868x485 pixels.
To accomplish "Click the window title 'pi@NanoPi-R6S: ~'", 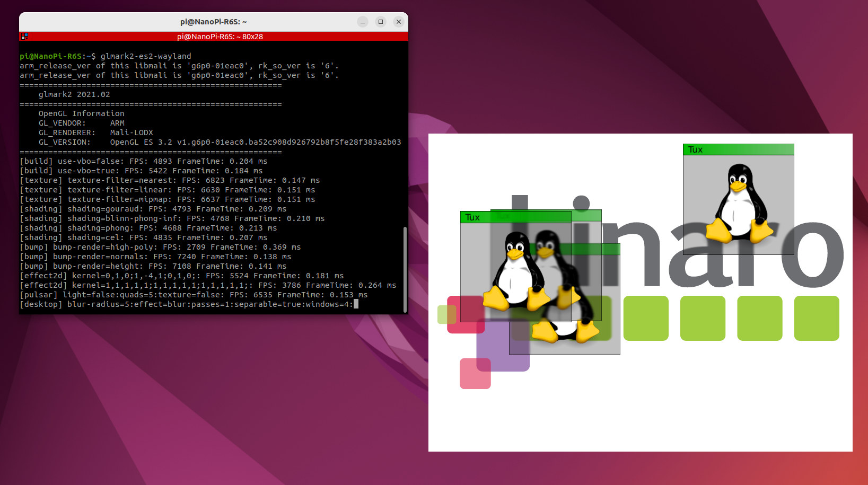I will [214, 22].
